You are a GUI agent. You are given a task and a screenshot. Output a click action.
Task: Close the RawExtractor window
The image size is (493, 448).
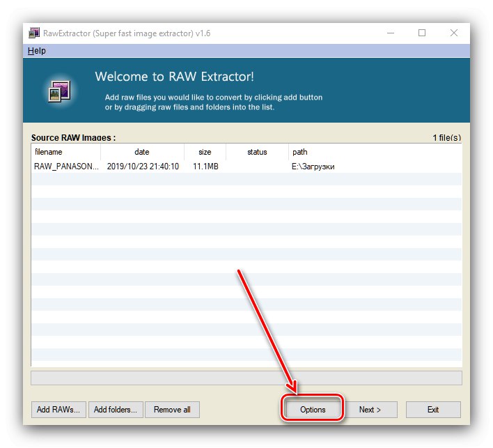pyautogui.click(x=454, y=33)
